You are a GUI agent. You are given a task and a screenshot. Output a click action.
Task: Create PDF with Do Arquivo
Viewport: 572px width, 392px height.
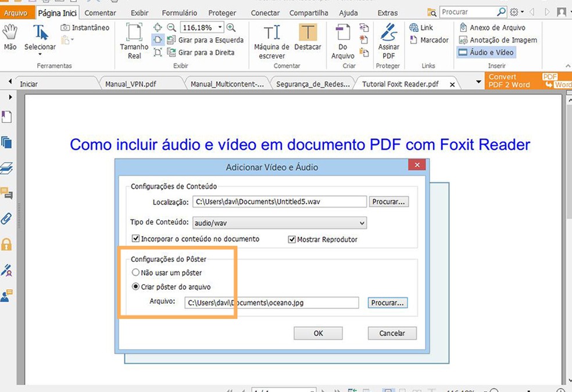pos(342,41)
